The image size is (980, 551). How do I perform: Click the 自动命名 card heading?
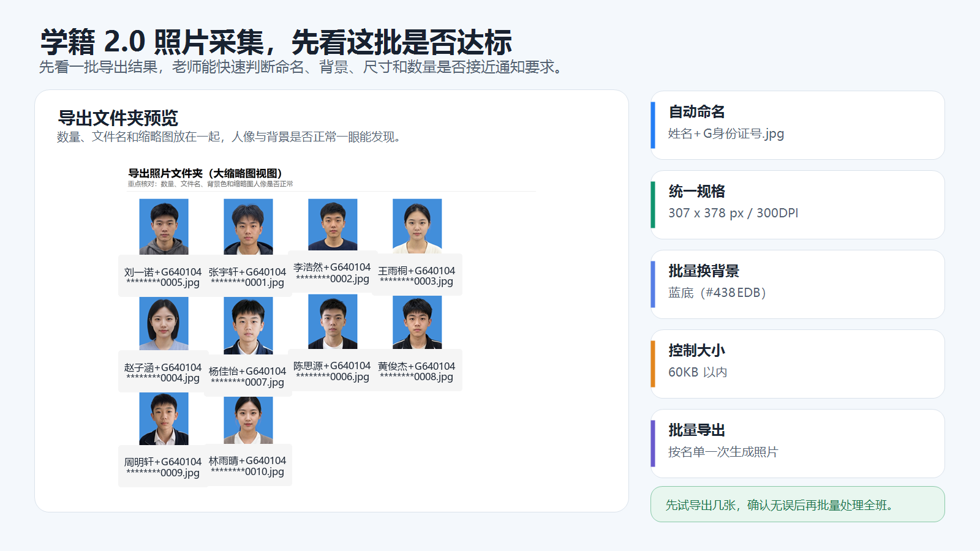[696, 111]
